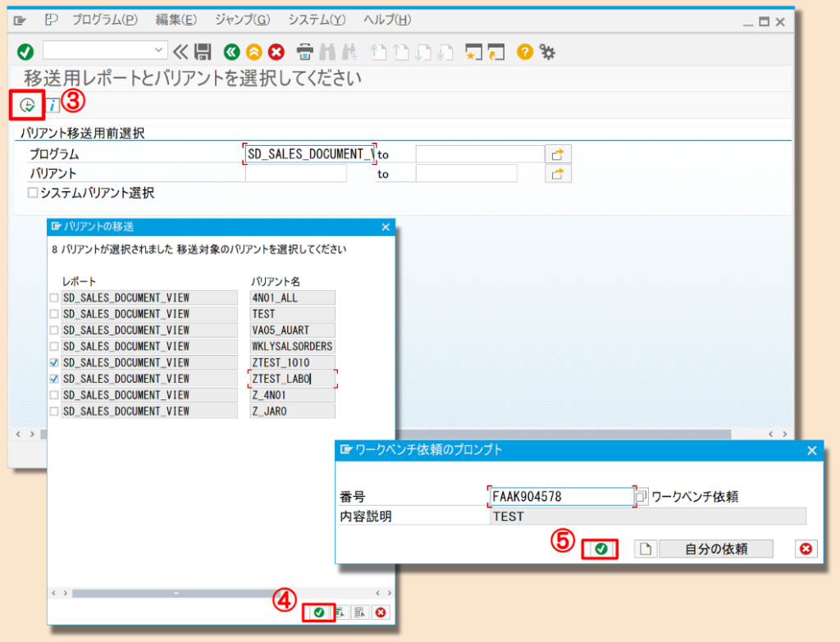
Task: Click the バリアント 'to' input field
Action: coord(466,174)
